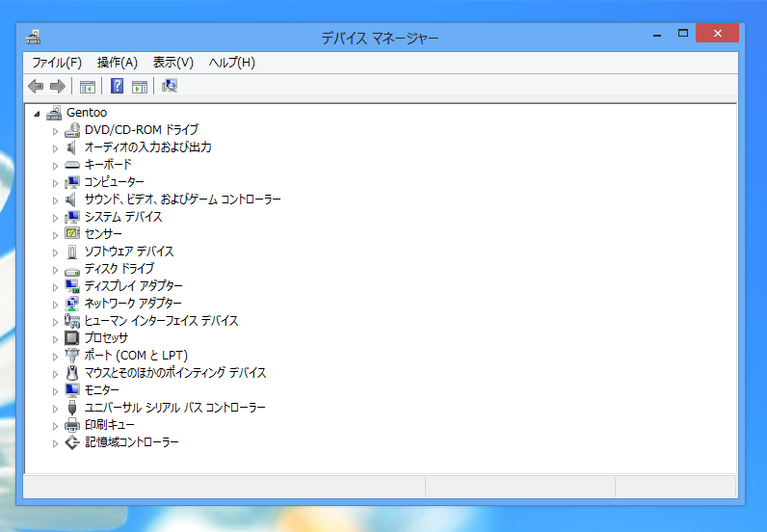This screenshot has height=532, width=767.
Task: Click the 記憶域コントローラー icon
Action: tap(72, 442)
